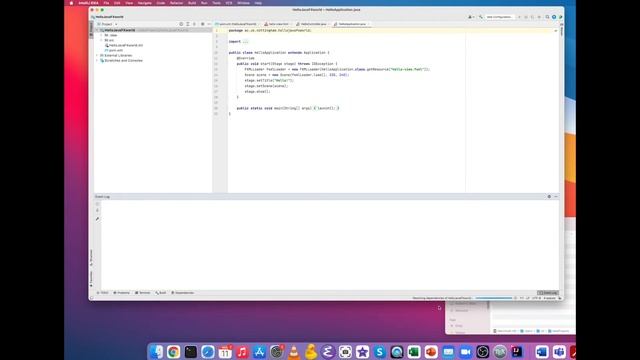Open the Add Configuration dropdown

(x=499, y=17)
